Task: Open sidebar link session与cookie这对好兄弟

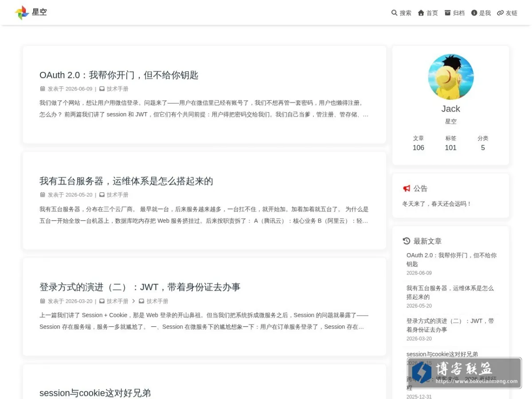Action: [442, 354]
